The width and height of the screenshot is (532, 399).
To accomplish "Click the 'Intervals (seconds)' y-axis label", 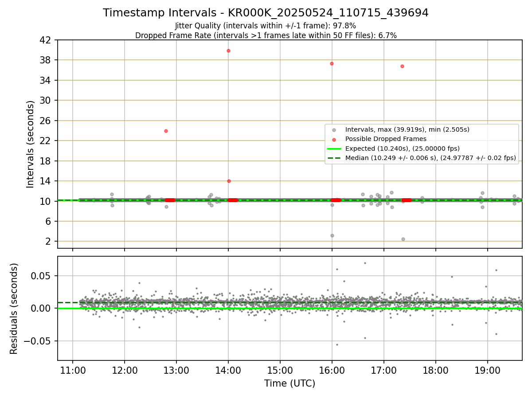I will pyautogui.click(x=31, y=144).
